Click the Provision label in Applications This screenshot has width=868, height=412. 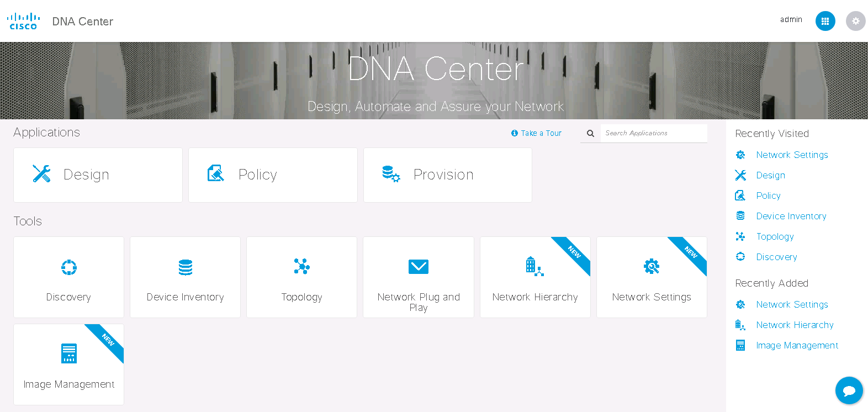[x=443, y=175]
